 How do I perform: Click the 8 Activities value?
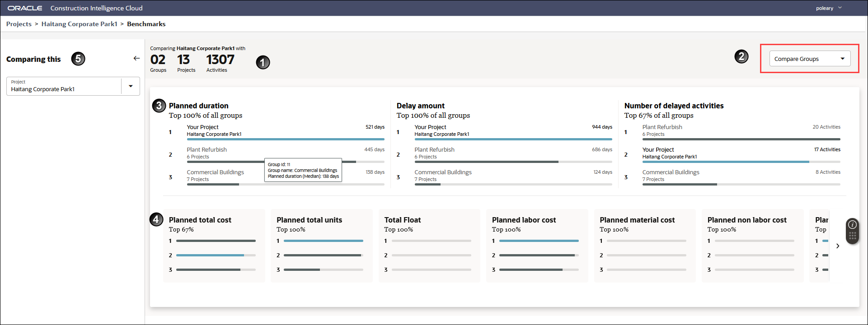[828, 172]
